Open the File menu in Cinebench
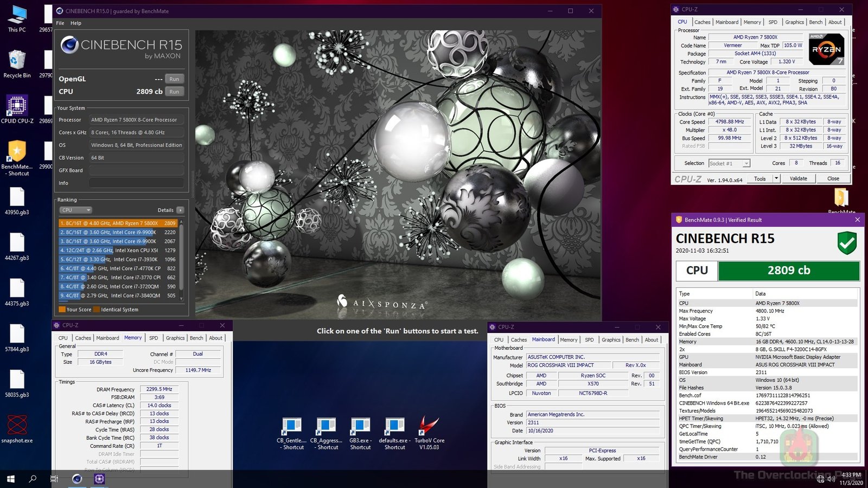 60,23
